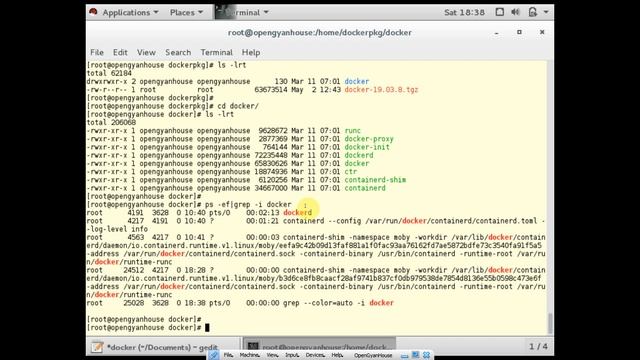640x360 pixels.
Task: Open the Terminal menu in terminal menu bar
Action: point(216,52)
